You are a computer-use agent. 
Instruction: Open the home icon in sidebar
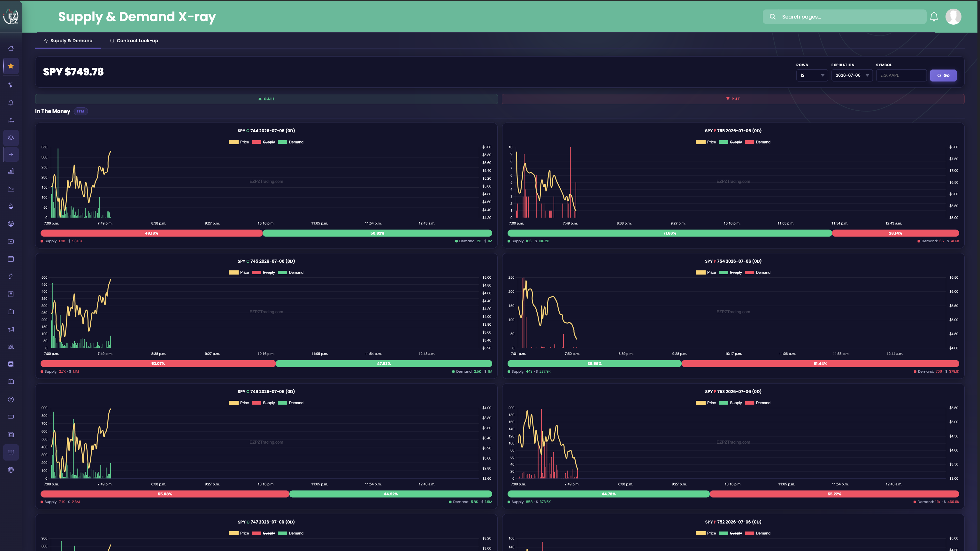(11, 48)
